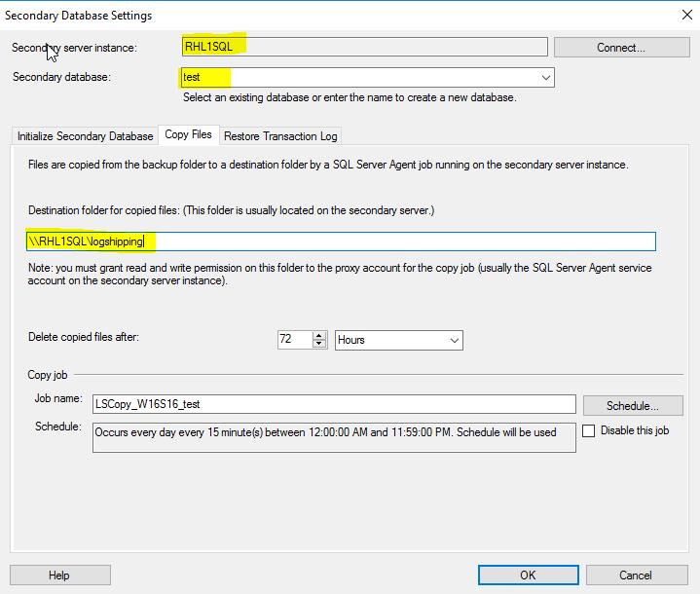Viewport: 700px width, 594px height.
Task: Click the destination folder path field
Action: 341,241
